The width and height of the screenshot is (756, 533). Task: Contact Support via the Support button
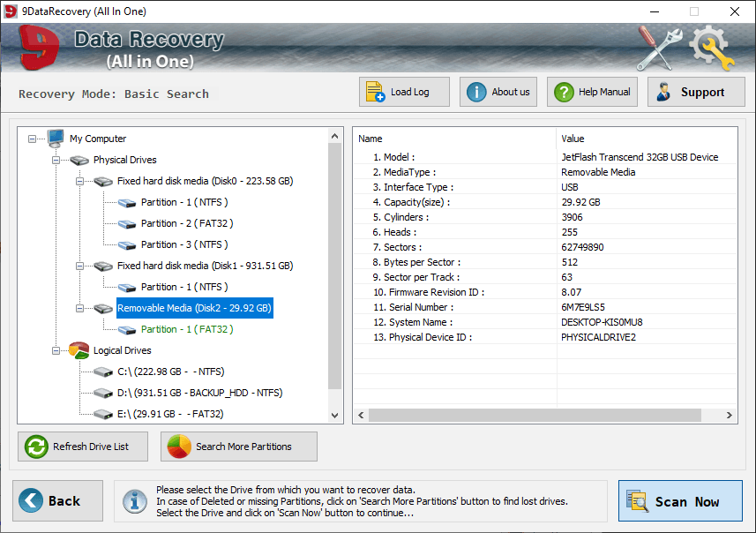pyautogui.click(x=696, y=92)
